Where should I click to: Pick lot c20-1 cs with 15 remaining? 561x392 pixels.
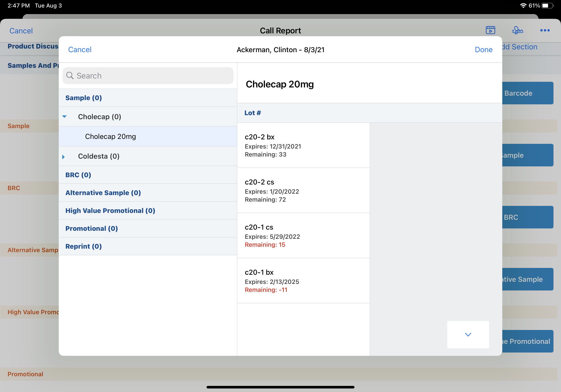(303, 235)
